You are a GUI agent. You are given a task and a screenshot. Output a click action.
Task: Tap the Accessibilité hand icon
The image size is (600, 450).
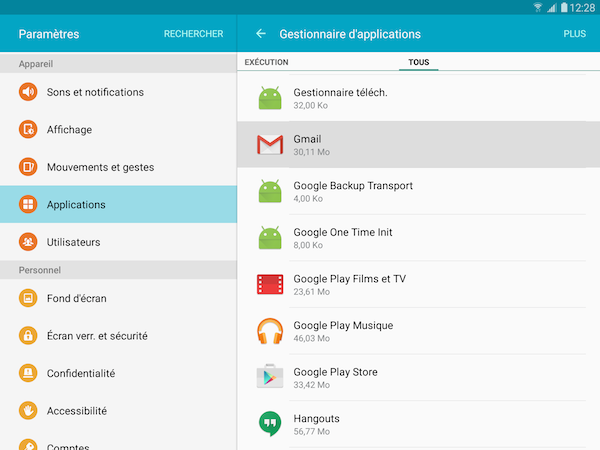[x=28, y=411]
